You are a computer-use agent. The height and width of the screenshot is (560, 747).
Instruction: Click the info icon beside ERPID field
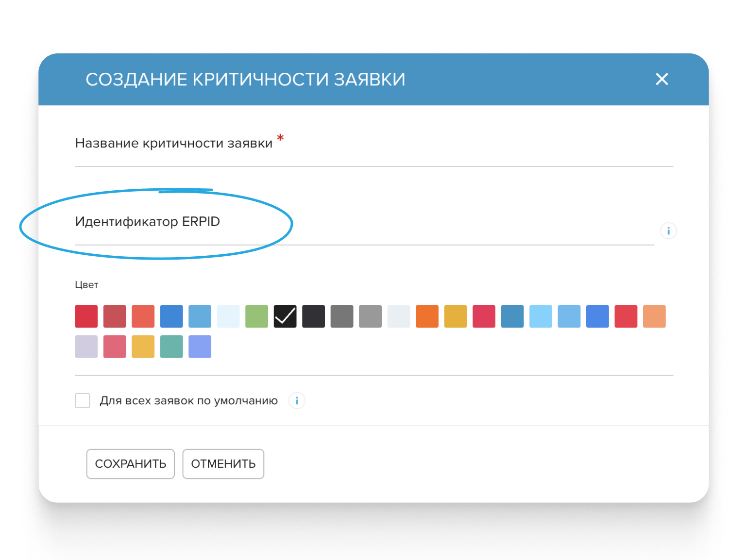tap(668, 231)
